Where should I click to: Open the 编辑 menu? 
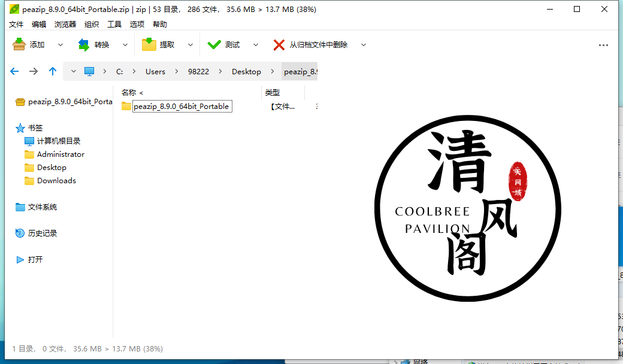pos(39,24)
